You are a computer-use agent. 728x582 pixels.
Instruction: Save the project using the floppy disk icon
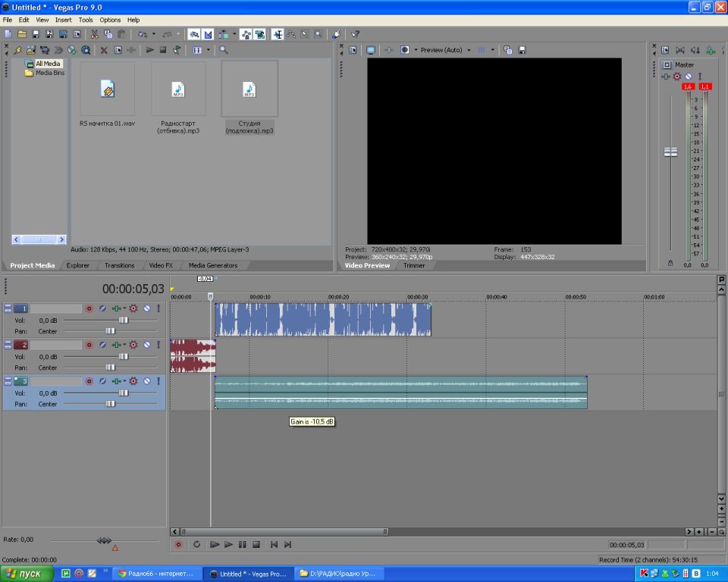click(36, 34)
